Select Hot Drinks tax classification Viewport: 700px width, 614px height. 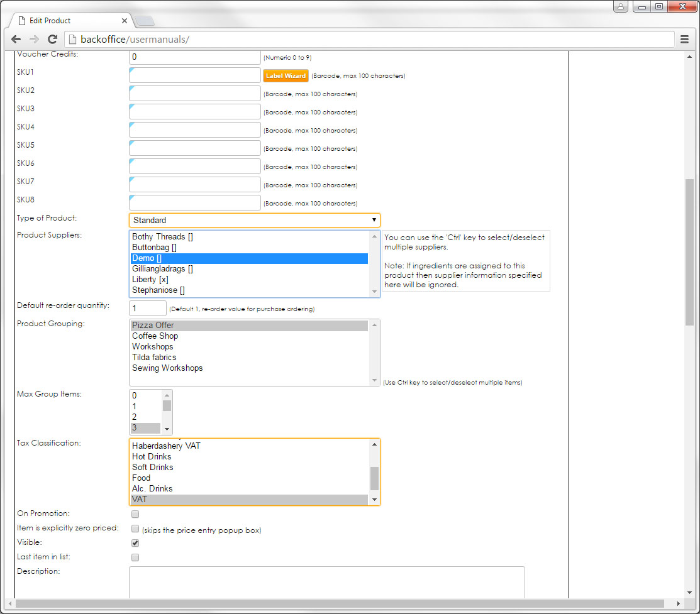(249, 456)
